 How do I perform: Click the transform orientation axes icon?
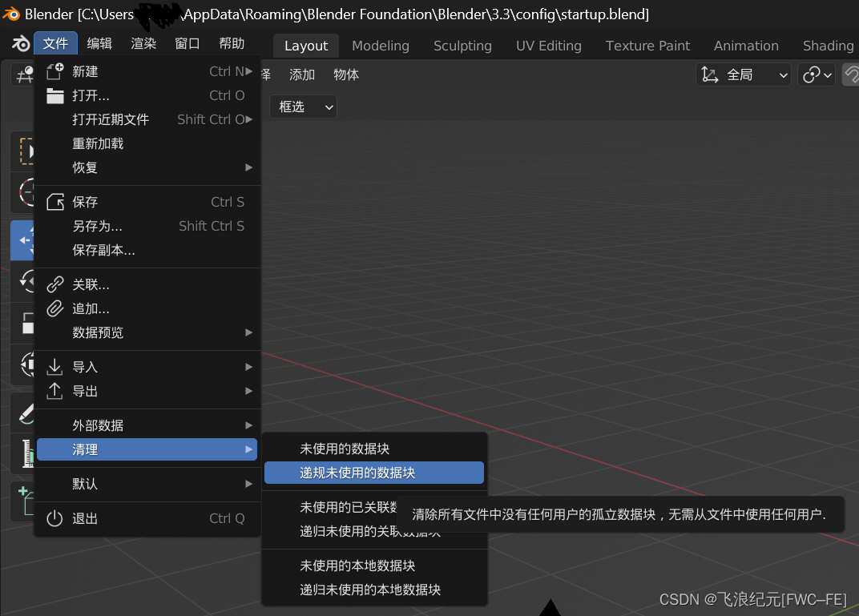click(709, 74)
